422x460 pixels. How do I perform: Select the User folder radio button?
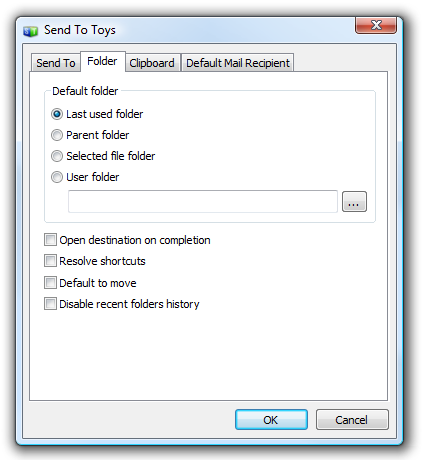click(57, 177)
